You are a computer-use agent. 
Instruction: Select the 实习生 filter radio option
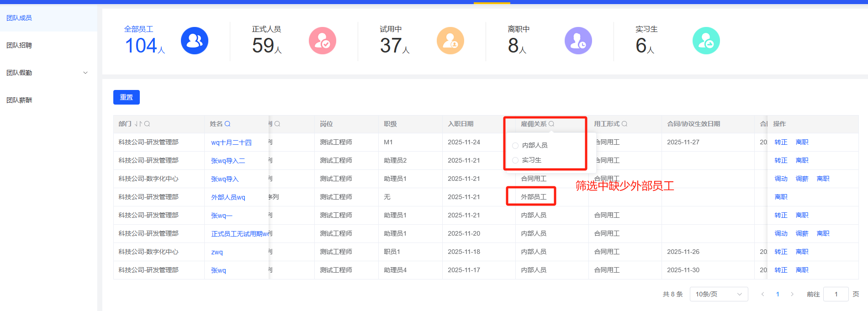point(515,160)
